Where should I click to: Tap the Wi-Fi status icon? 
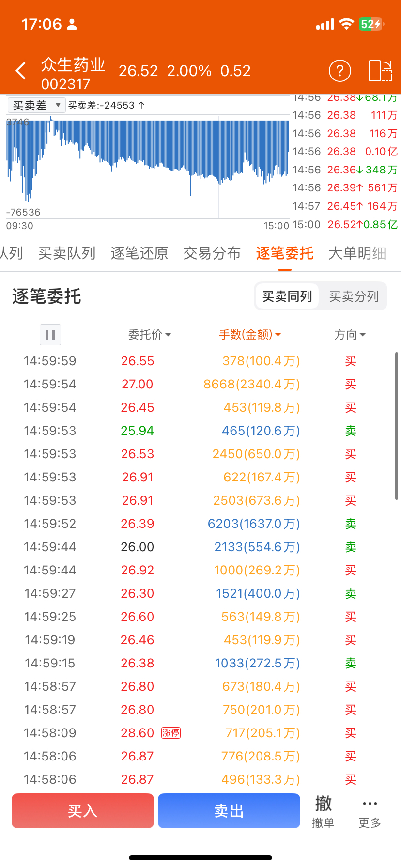(x=346, y=24)
